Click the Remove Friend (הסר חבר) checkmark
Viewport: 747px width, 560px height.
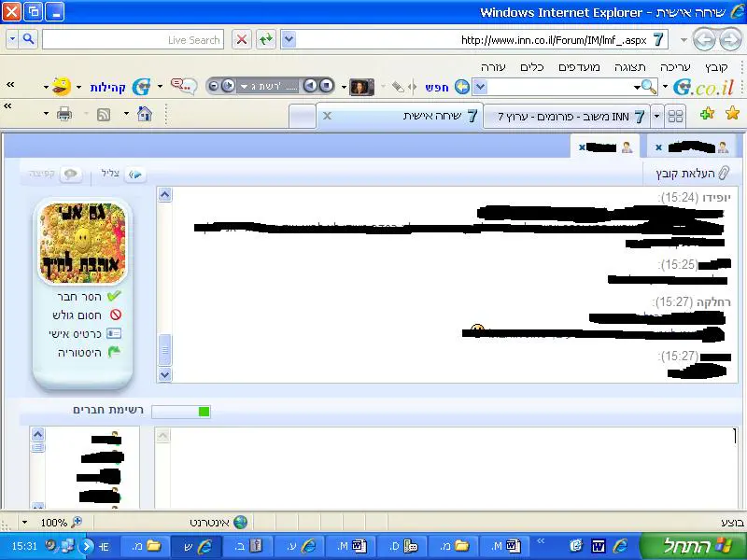tap(114, 296)
